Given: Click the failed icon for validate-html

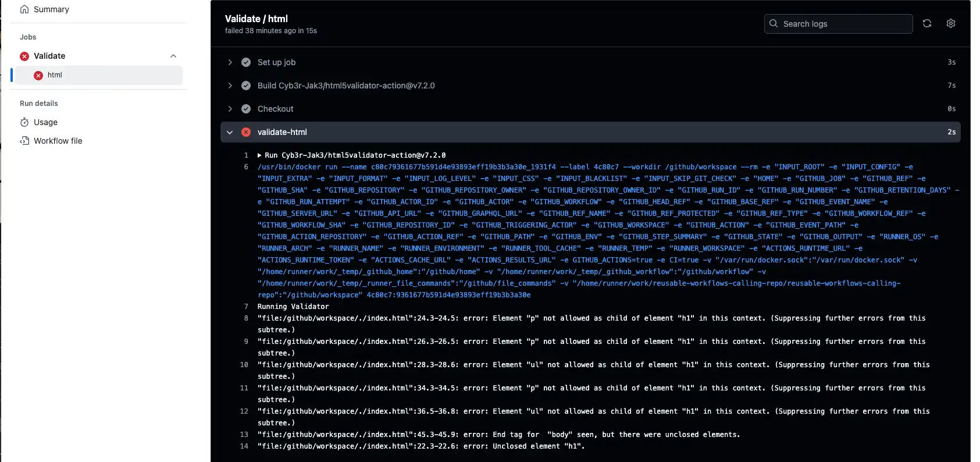Looking at the screenshot, I should [246, 132].
